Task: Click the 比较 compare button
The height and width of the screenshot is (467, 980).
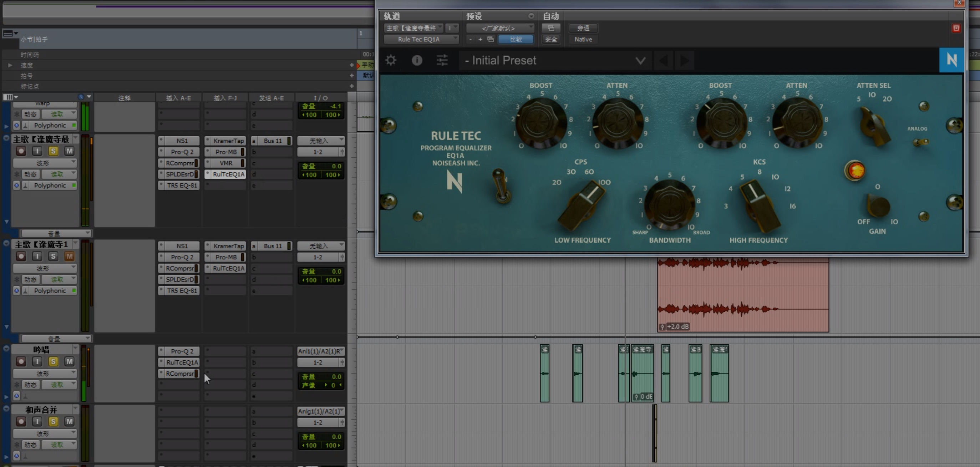Action: [x=516, y=39]
